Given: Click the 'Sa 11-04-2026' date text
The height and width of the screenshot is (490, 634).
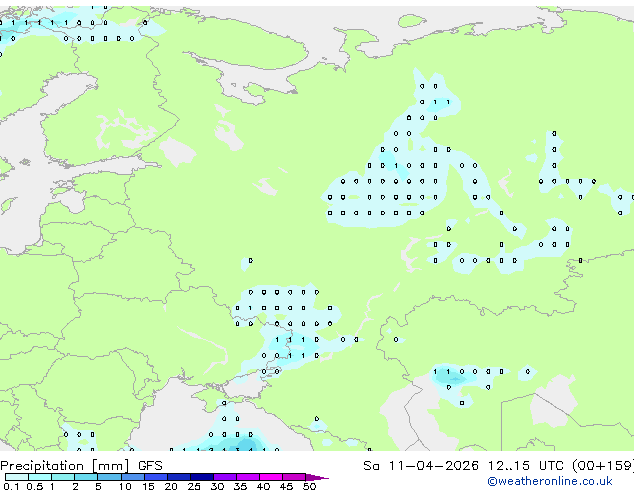Looking at the screenshot, I should (421, 466).
